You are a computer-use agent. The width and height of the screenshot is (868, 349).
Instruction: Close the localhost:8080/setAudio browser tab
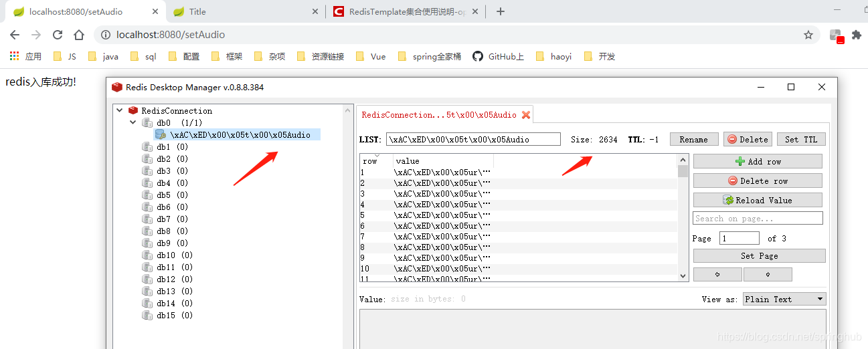(x=156, y=11)
